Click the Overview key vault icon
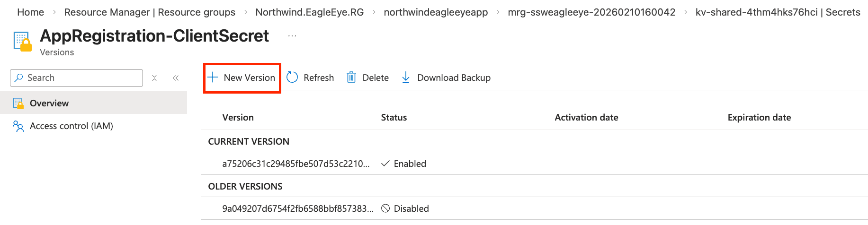The image size is (868, 225). pyautogui.click(x=18, y=103)
